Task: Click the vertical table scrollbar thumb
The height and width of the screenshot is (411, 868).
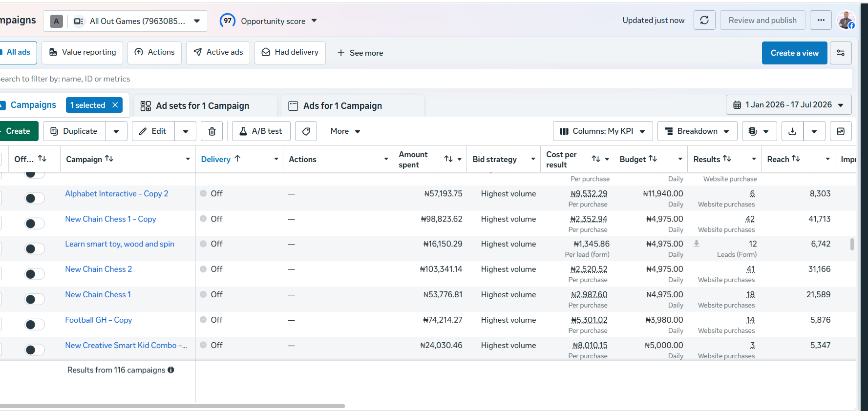Action: click(x=852, y=244)
